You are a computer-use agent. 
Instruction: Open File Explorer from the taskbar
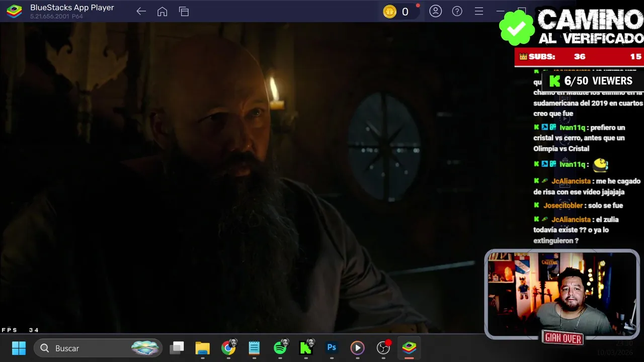(203, 348)
